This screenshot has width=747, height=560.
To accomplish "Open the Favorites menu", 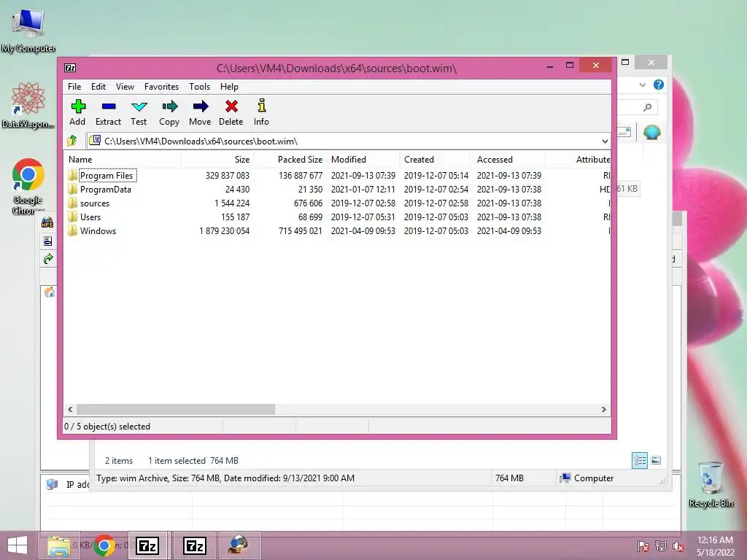I will pos(161,87).
